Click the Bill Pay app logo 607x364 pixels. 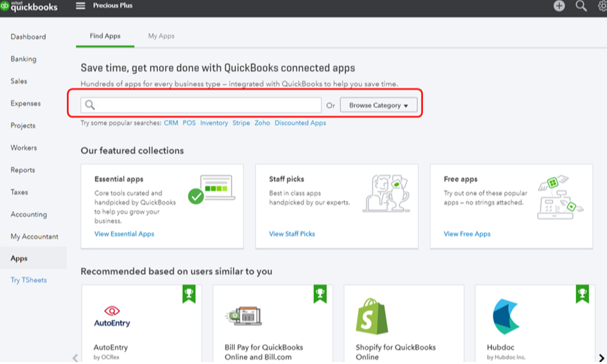coord(243,316)
